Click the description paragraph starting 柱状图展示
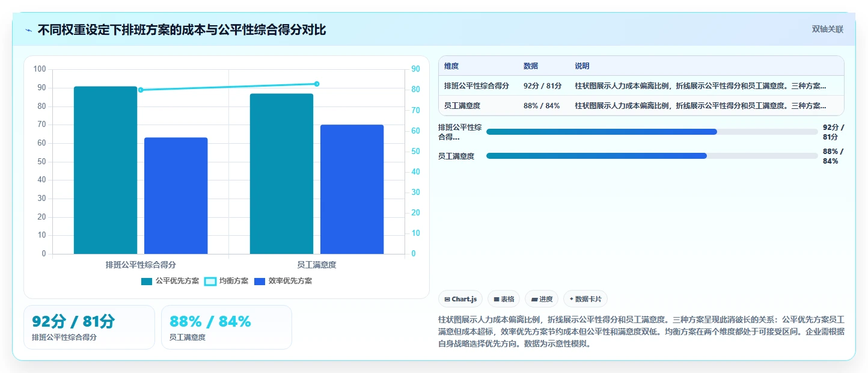868x373 pixels. (641, 331)
